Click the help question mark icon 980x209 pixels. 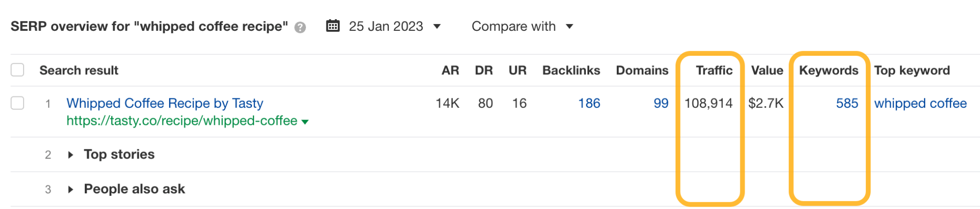coord(300,27)
